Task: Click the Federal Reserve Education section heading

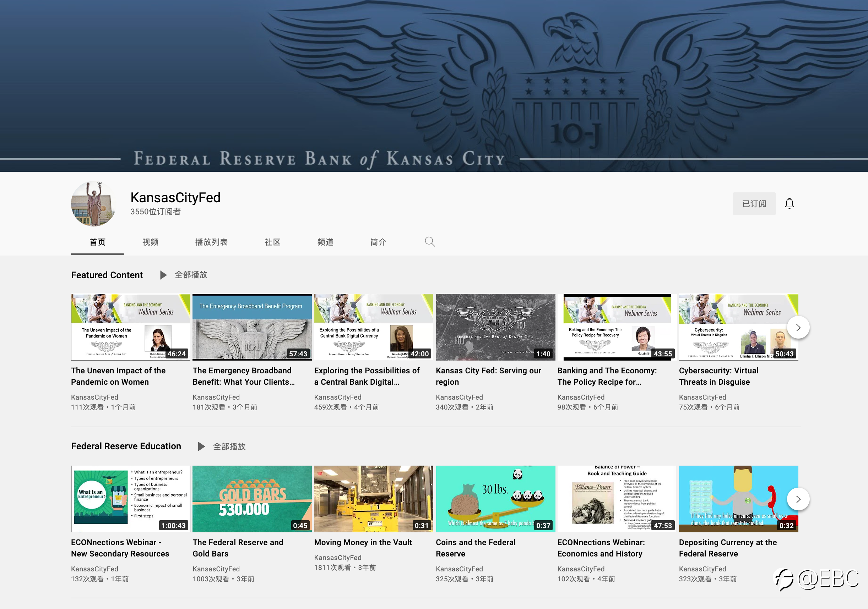Action: click(126, 446)
